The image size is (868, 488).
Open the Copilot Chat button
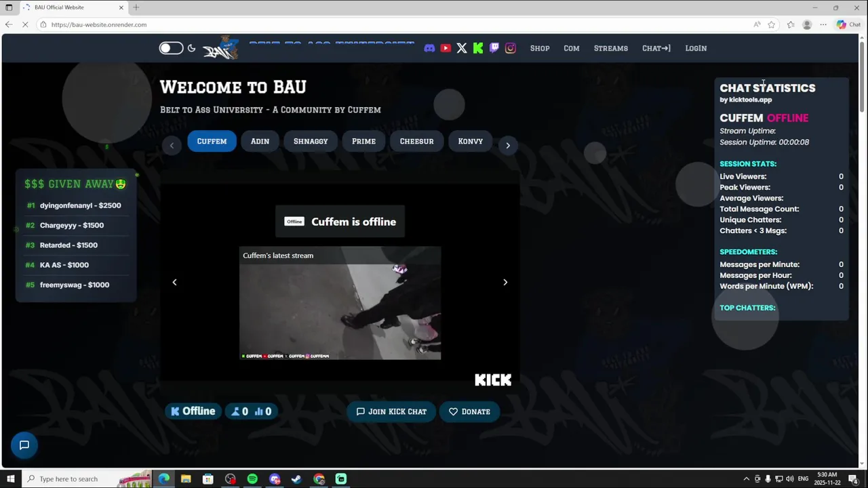coord(848,24)
